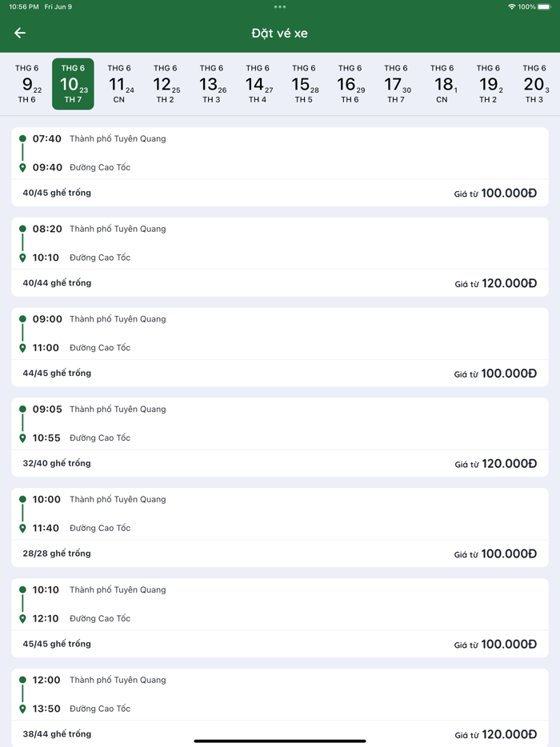Open the 08:20 trip priced 120.000Đ
Image resolution: width=560 pixels, height=747 pixels.
pos(280,257)
